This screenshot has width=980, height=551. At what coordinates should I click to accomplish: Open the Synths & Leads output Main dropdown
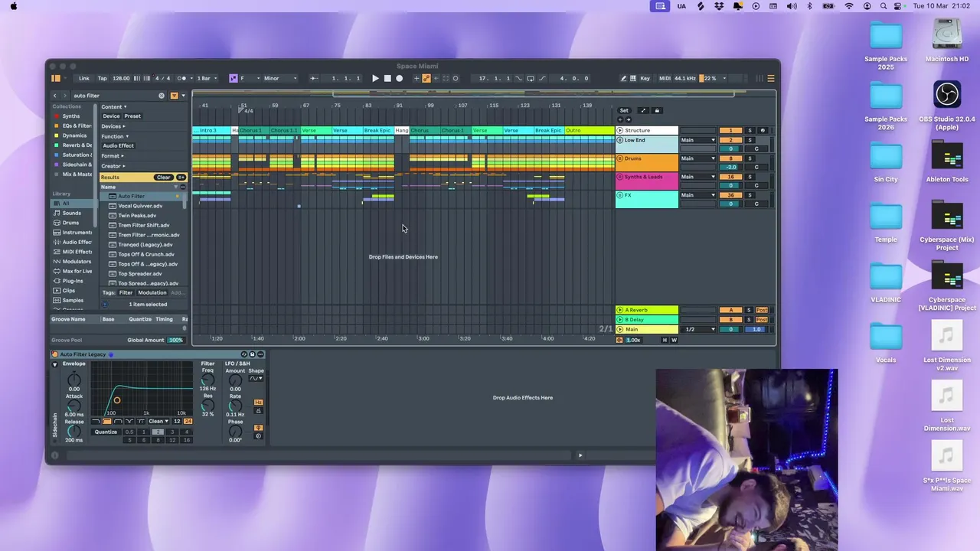point(698,177)
